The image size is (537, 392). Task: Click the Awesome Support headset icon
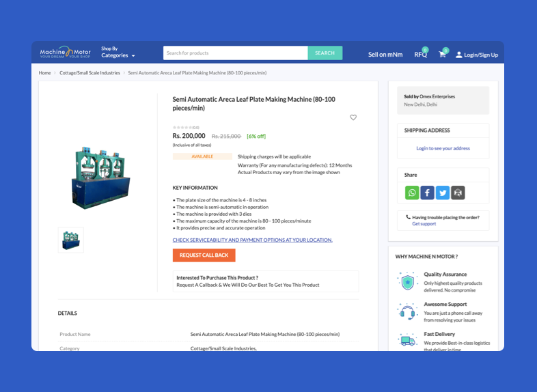tap(408, 311)
